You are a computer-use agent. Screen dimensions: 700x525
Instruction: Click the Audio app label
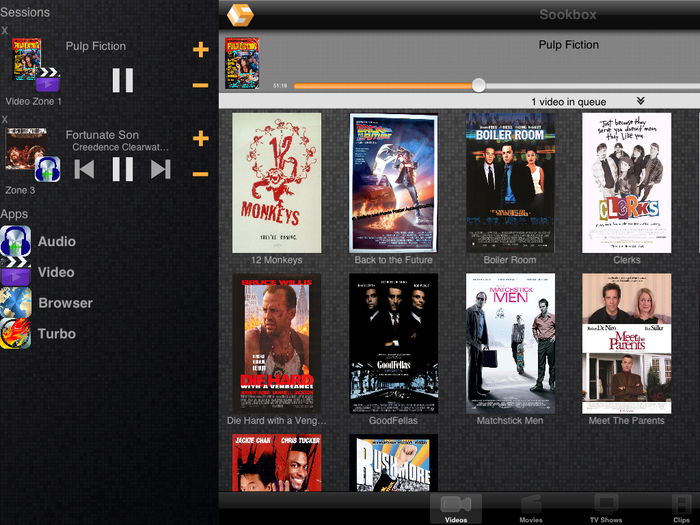pyautogui.click(x=57, y=242)
